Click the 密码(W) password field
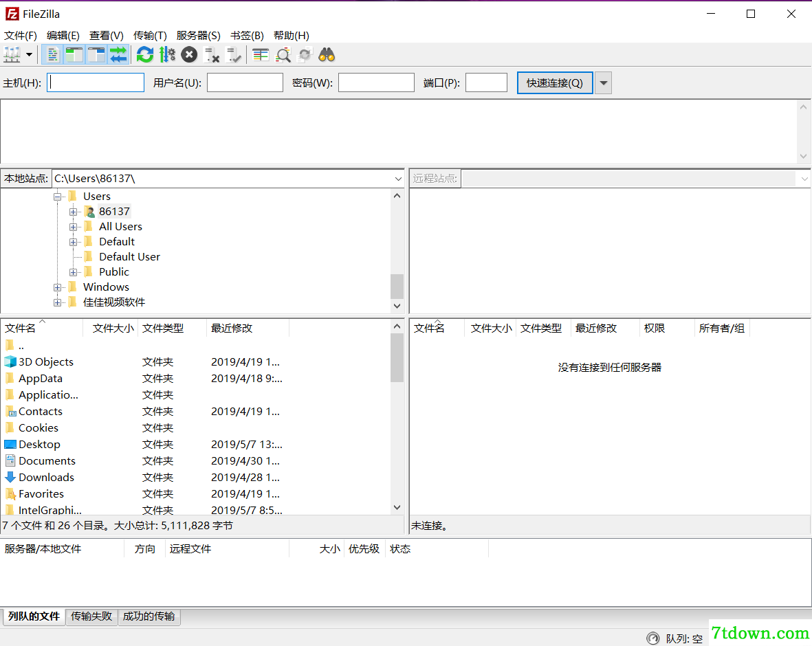Viewport: 812px width, 646px height. coord(377,83)
